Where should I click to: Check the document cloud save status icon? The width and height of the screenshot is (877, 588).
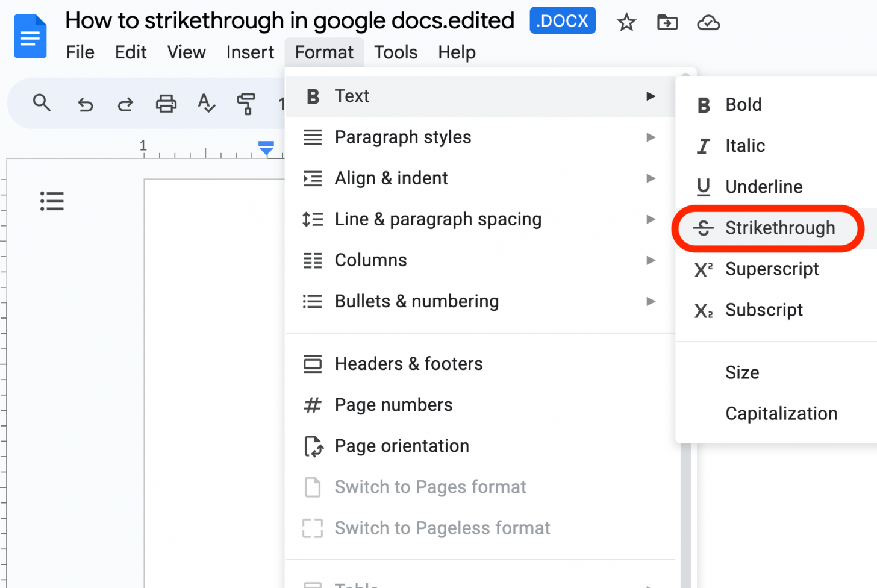(x=708, y=22)
